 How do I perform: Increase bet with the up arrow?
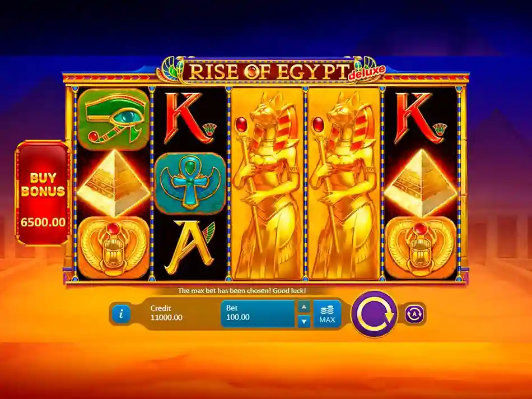(x=304, y=307)
